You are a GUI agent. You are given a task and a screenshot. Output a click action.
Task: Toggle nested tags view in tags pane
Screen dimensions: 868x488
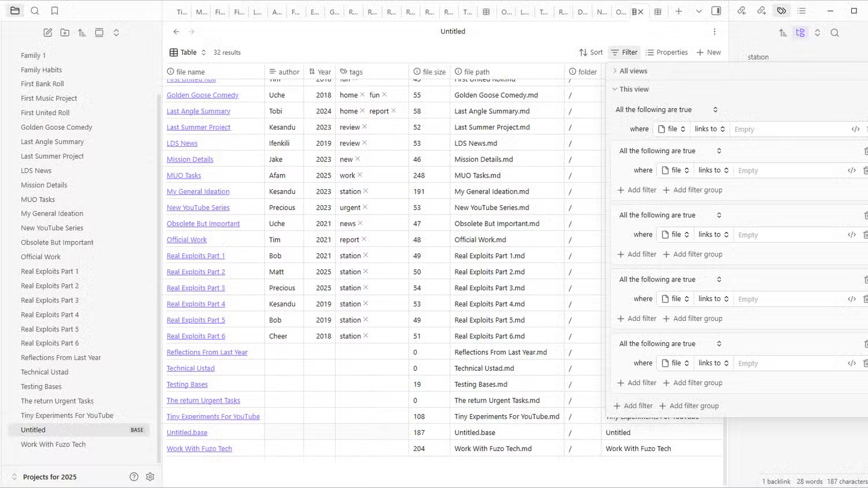click(800, 33)
